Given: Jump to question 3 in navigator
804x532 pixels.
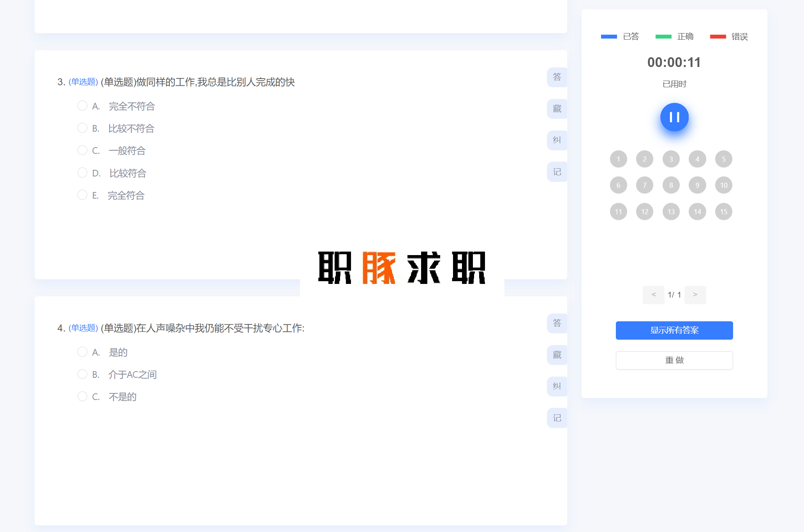Looking at the screenshot, I should [671, 159].
